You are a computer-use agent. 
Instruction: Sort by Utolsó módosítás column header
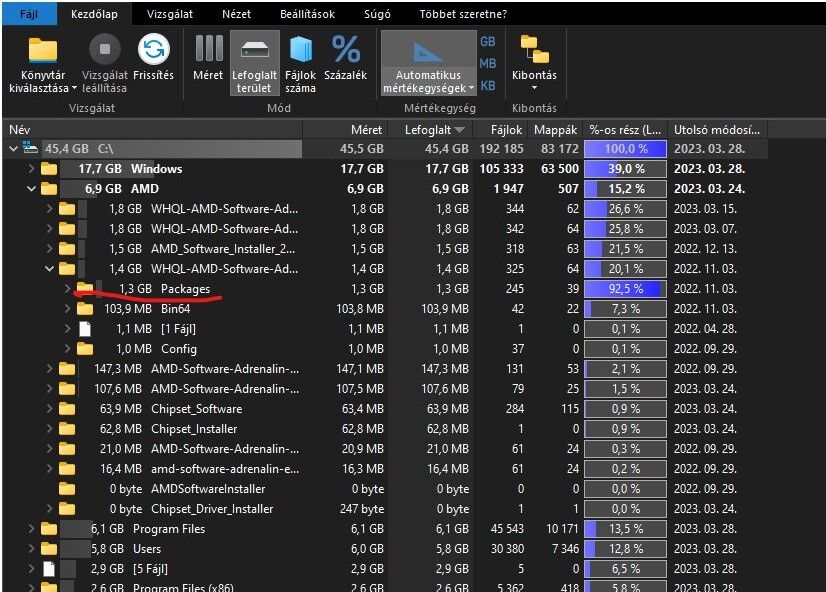(x=717, y=130)
